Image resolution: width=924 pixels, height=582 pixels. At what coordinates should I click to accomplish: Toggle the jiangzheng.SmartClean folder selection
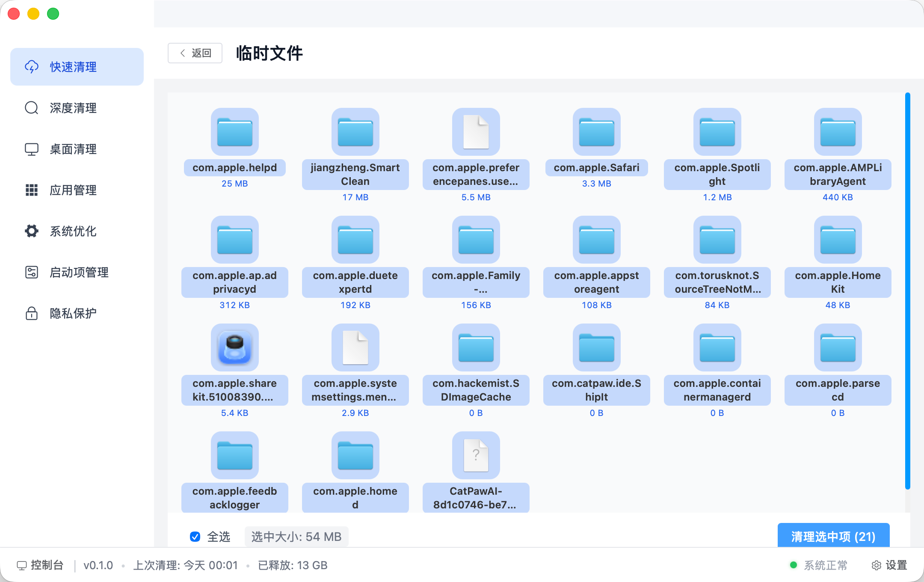355,132
